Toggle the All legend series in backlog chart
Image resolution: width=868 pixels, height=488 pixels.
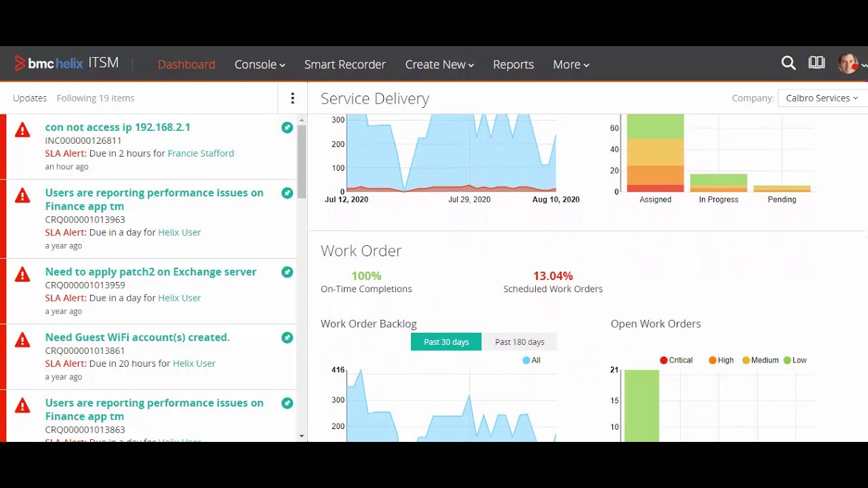point(532,361)
